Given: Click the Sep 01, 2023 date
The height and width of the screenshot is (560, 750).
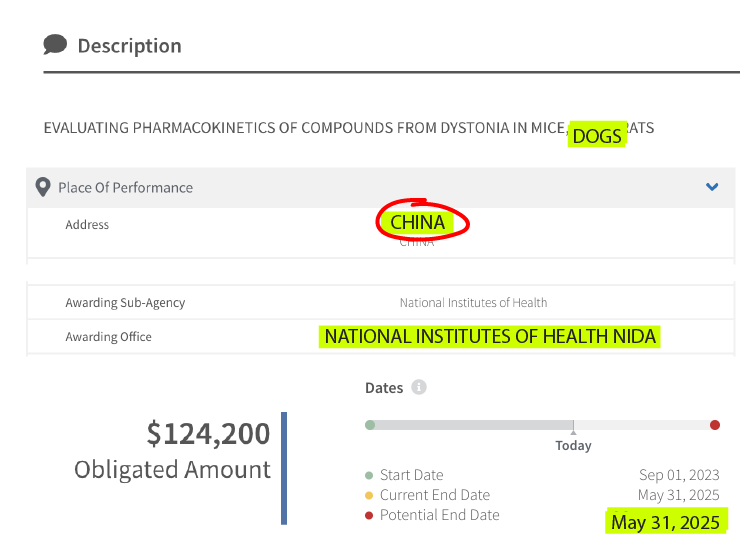Looking at the screenshot, I should click(679, 475).
